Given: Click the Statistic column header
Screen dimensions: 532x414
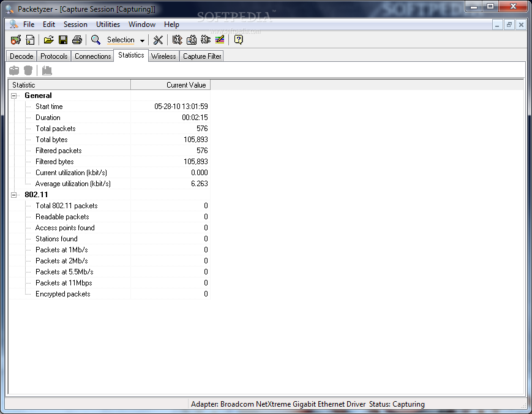Looking at the screenshot, I should [x=69, y=85].
